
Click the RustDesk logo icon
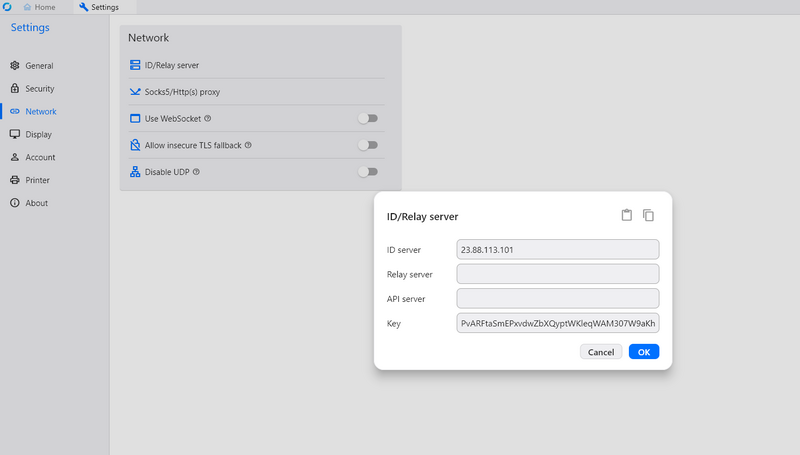coord(7,7)
